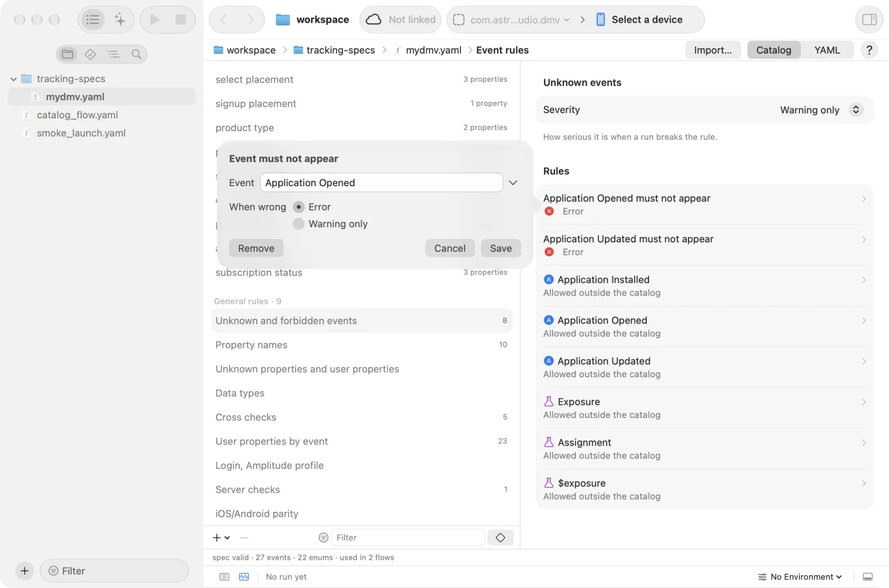Image resolution: width=889 pixels, height=588 pixels.
Task: Click the cloud Not linked icon
Action: (374, 19)
